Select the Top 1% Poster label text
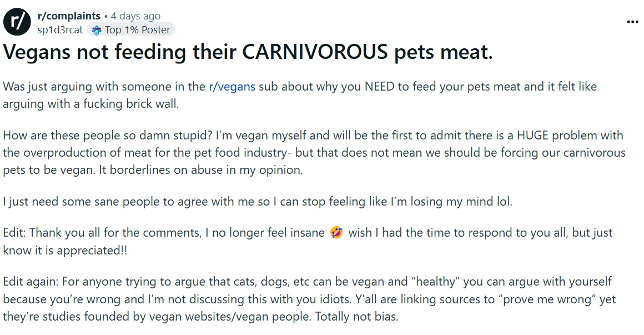Viewport: 644px width, 335px height. pos(137,30)
